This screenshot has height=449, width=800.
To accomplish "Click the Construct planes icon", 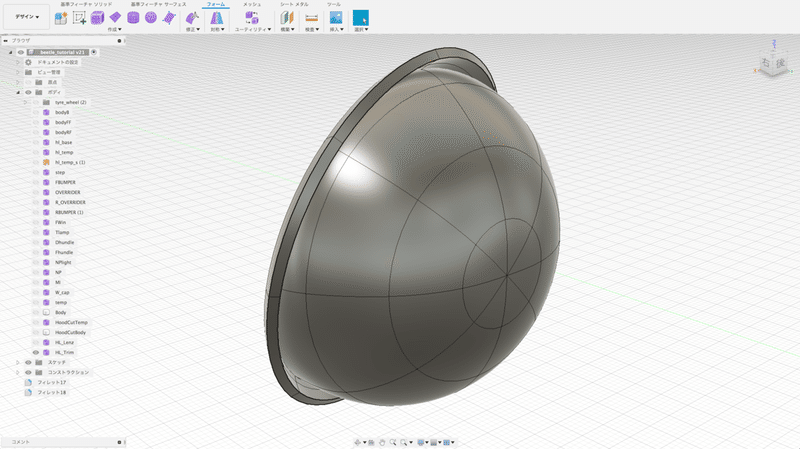I will coord(287,18).
